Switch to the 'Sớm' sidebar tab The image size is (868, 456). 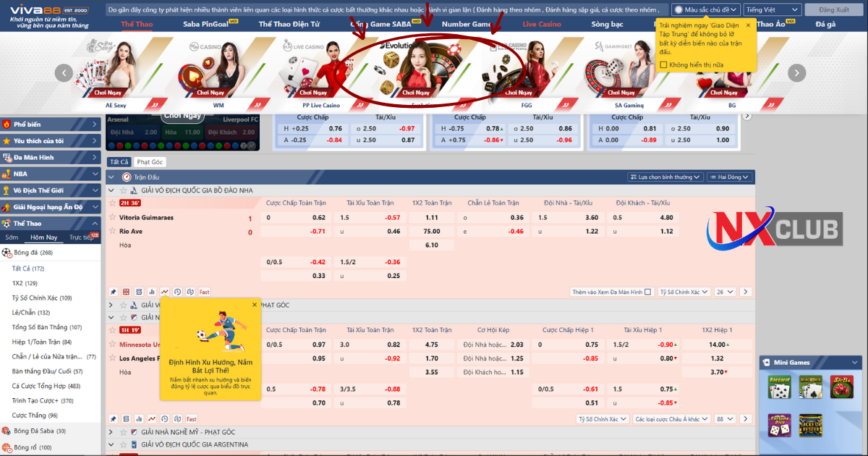pos(12,237)
